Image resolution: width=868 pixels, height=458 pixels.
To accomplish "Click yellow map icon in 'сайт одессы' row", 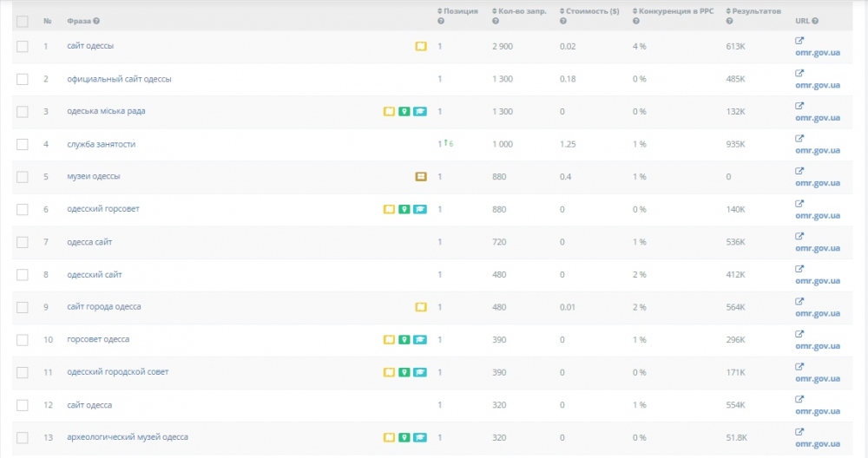I will (421, 46).
